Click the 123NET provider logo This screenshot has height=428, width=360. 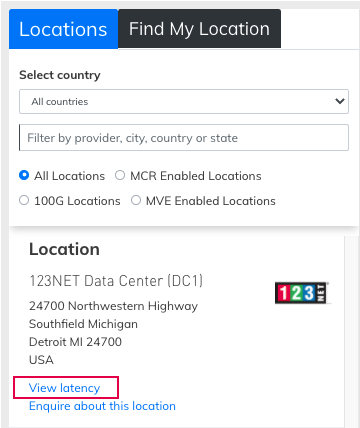(x=303, y=293)
